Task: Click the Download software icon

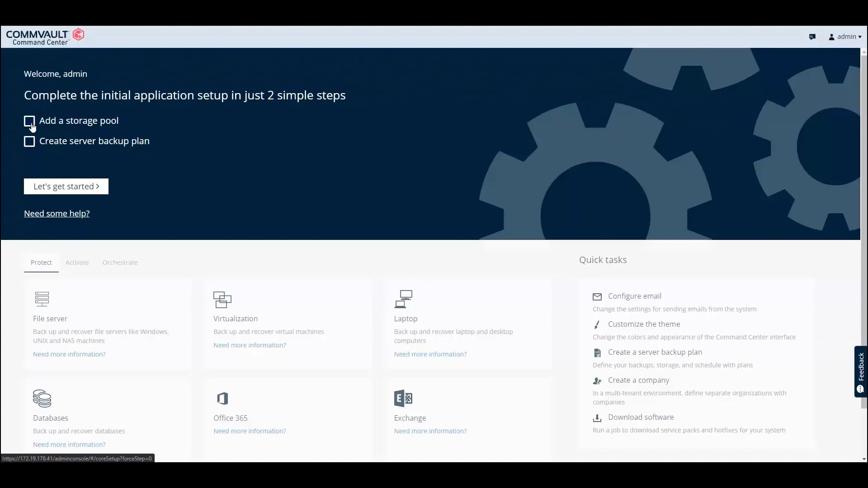Action: click(597, 418)
